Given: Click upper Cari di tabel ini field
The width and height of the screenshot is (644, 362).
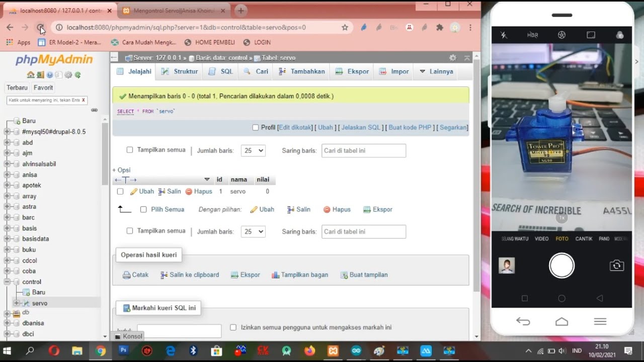Looking at the screenshot, I should [364, 150].
